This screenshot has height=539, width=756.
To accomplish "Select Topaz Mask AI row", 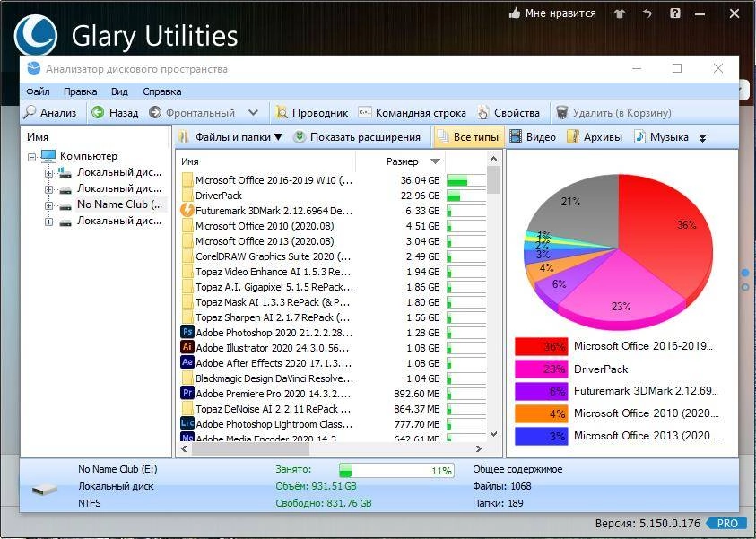I will point(333,302).
